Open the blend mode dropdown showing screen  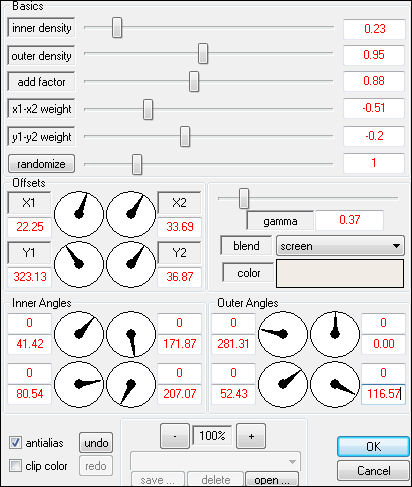coord(340,246)
